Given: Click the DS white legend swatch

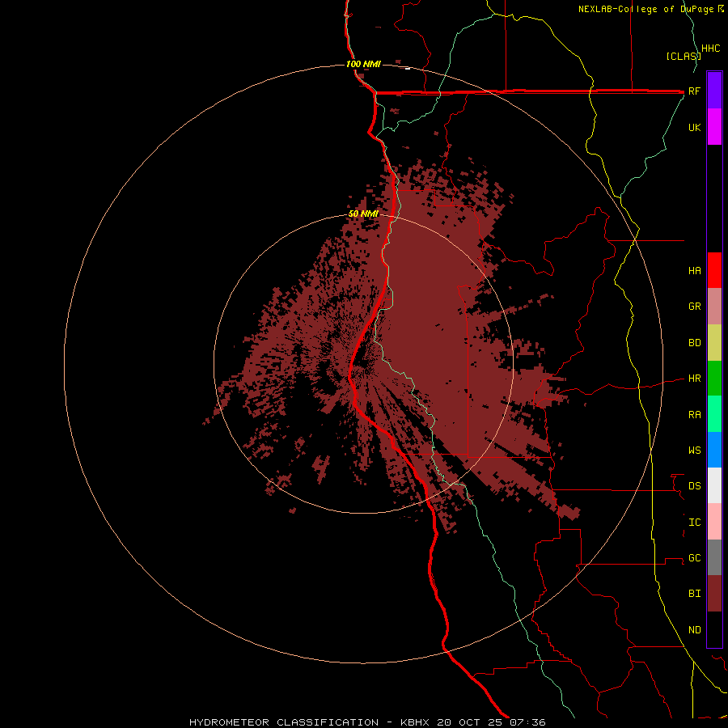Looking at the screenshot, I should (x=714, y=485).
